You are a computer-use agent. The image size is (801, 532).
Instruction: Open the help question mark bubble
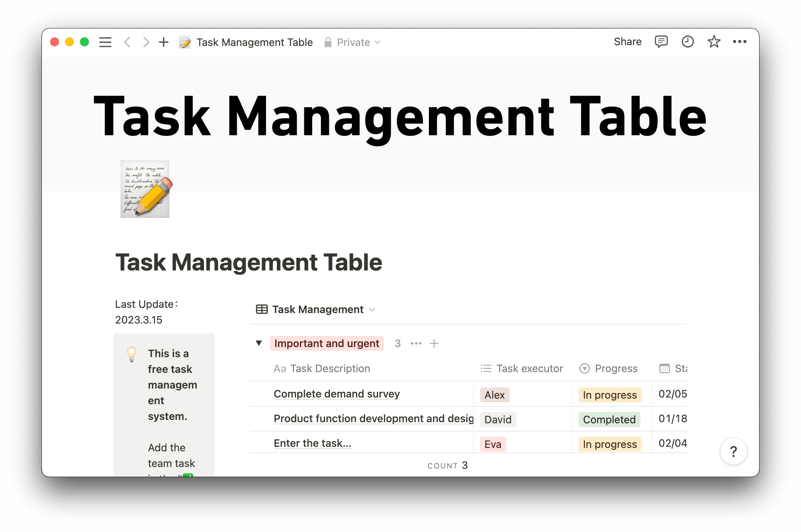[x=733, y=451]
